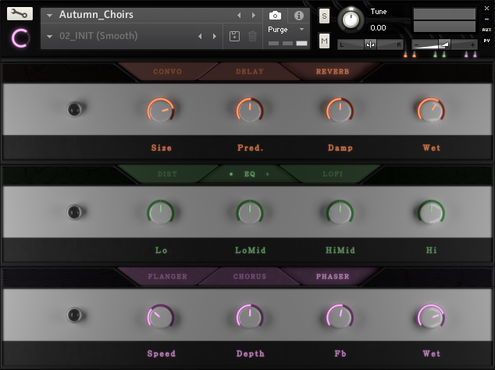Click the tune value 0.00 field

pyautogui.click(x=378, y=28)
